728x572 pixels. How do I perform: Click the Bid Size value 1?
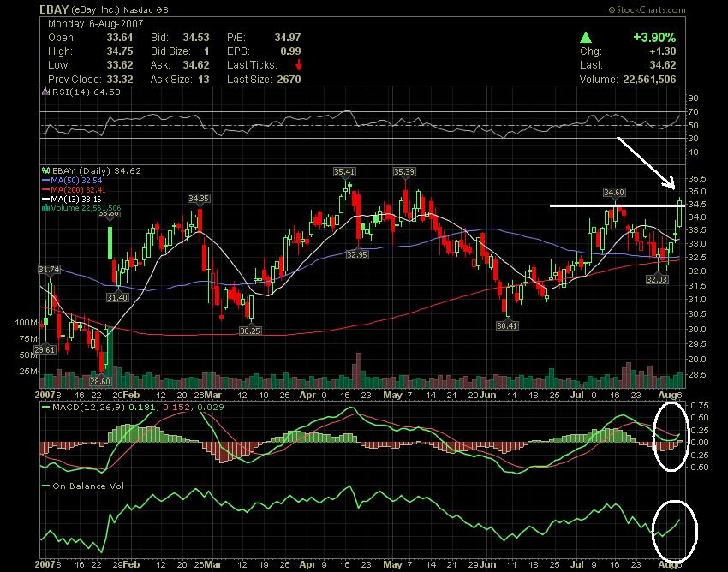206,51
